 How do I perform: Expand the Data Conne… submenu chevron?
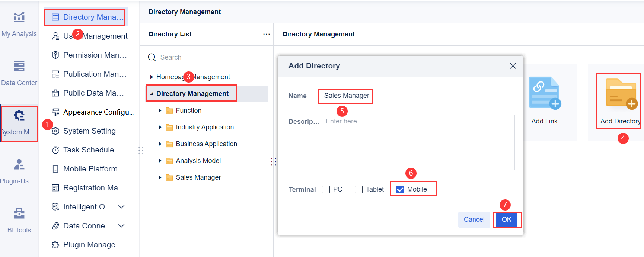121,226
